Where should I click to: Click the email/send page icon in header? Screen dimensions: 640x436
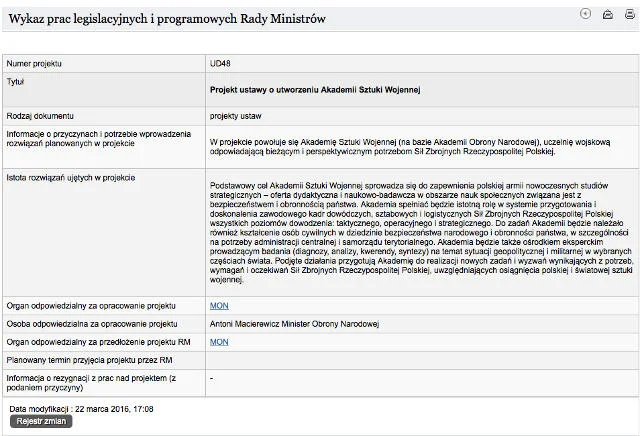608,14
